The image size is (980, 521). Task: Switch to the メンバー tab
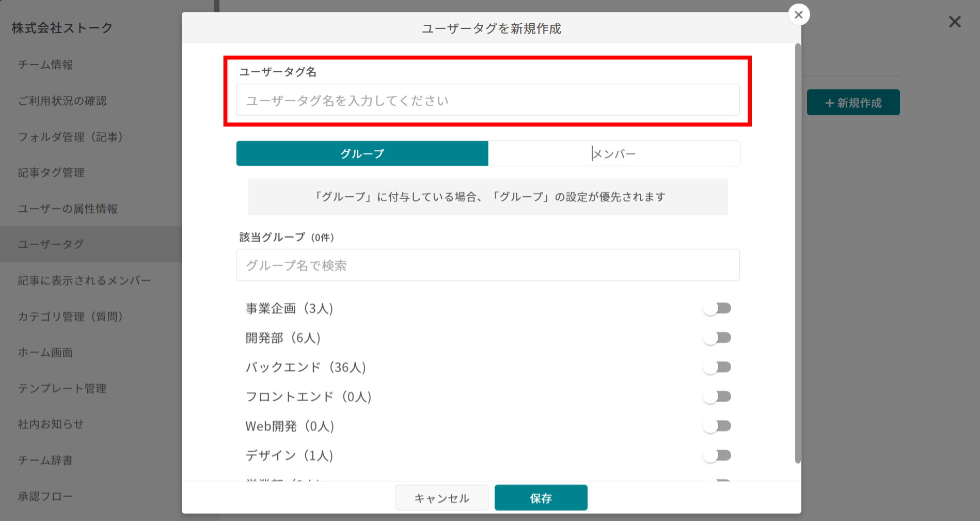(x=614, y=153)
